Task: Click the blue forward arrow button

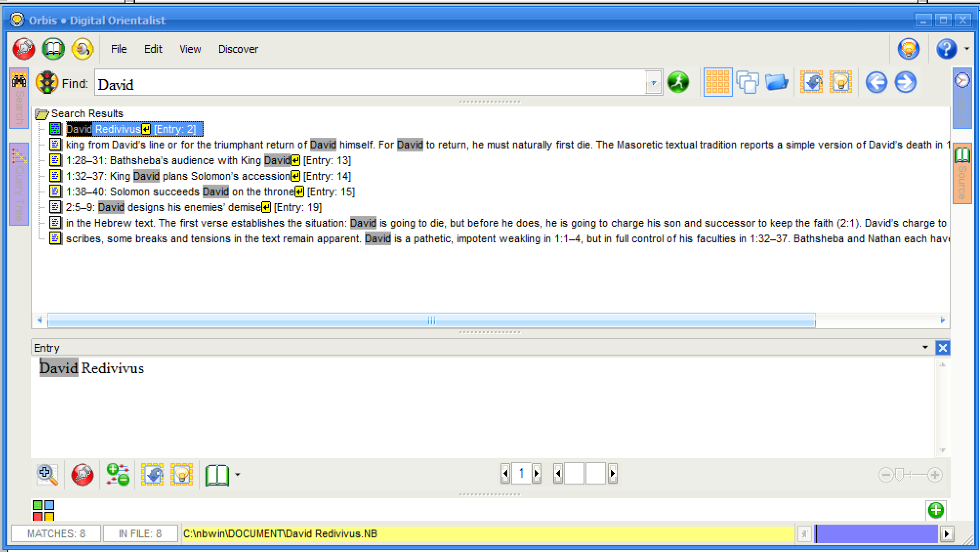Action: [905, 82]
